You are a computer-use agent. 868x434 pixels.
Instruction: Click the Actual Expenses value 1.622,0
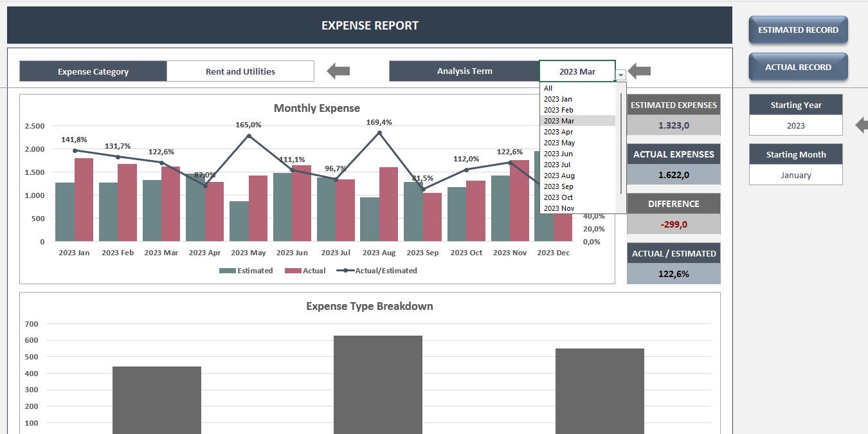click(x=673, y=174)
